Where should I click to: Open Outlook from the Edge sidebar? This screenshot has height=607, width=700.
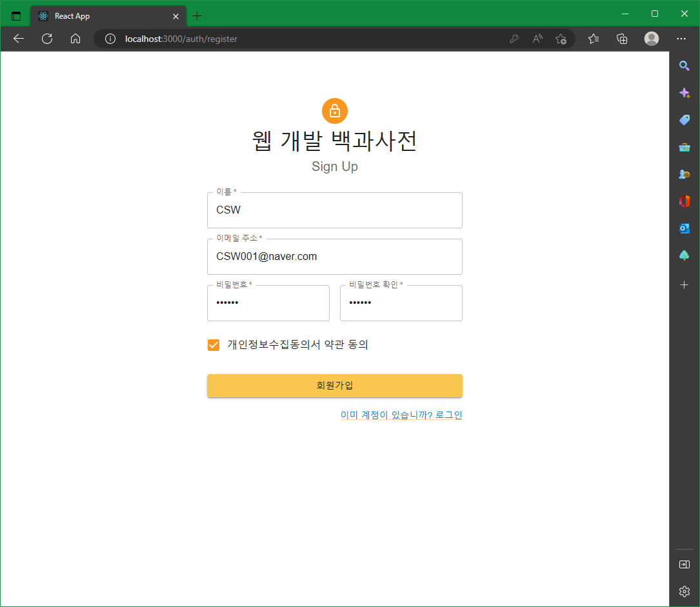[684, 228]
